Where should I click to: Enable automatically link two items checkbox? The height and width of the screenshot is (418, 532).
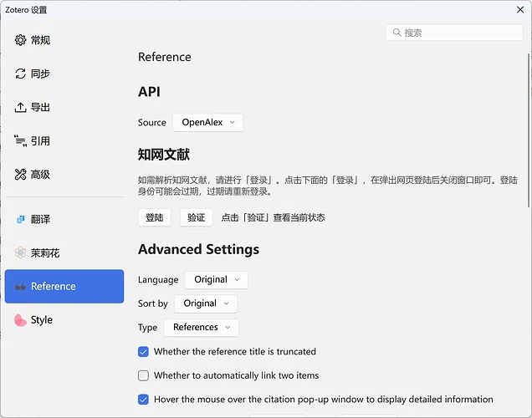tap(143, 375)
